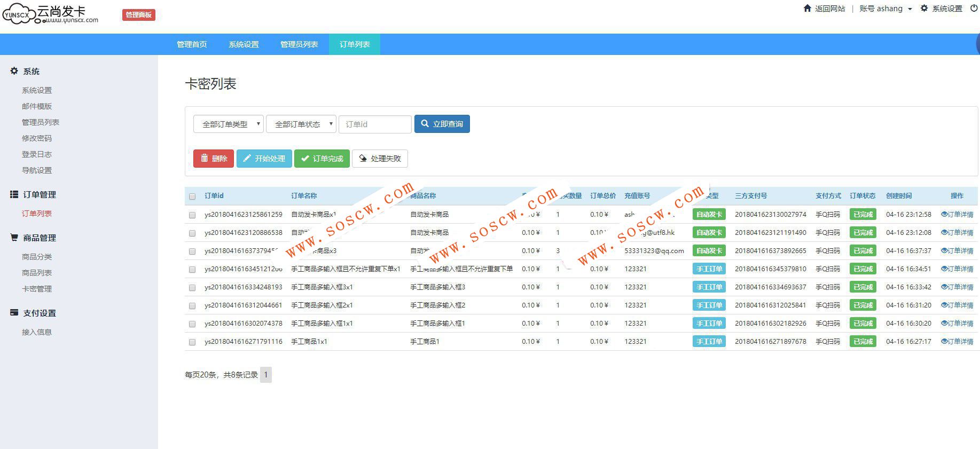The image size is (980, 449).
Task: Open 订单详情 for 手工商品多输入框1x1 order
Action: (957, 323)
